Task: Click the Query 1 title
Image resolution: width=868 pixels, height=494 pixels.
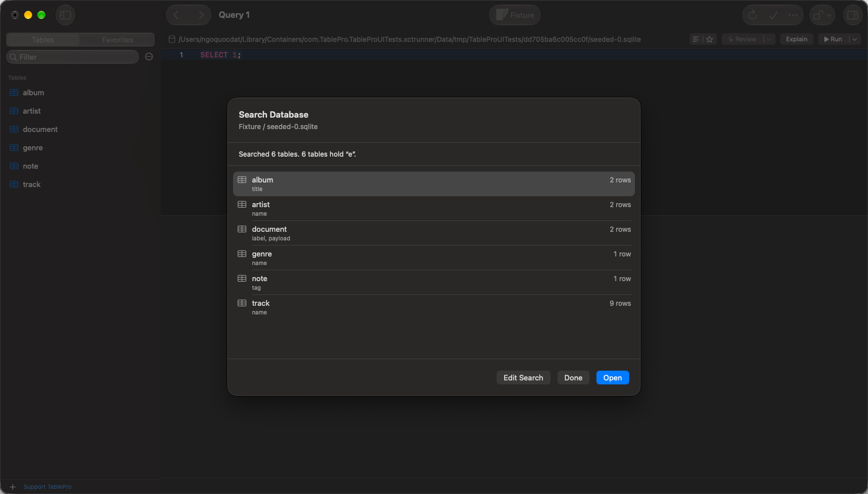Action: (234, 15)
